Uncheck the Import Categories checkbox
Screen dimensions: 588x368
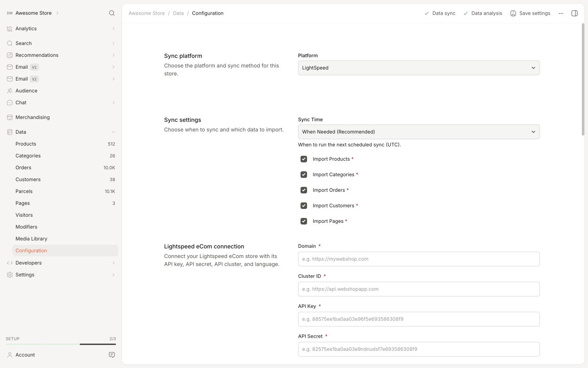pos(304,175)
